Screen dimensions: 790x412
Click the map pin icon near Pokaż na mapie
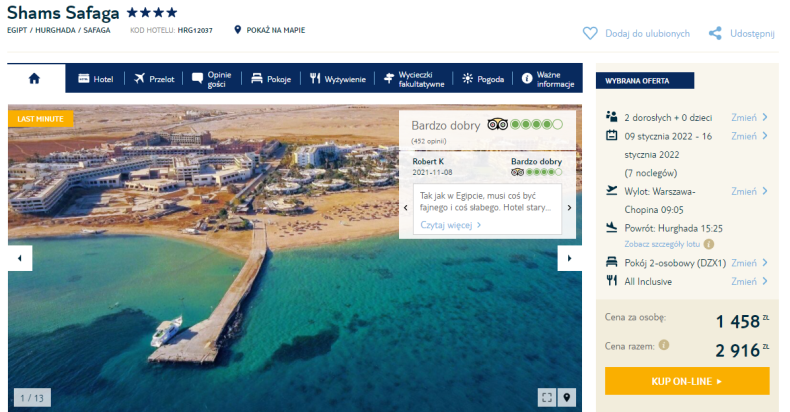click(238, 30)
